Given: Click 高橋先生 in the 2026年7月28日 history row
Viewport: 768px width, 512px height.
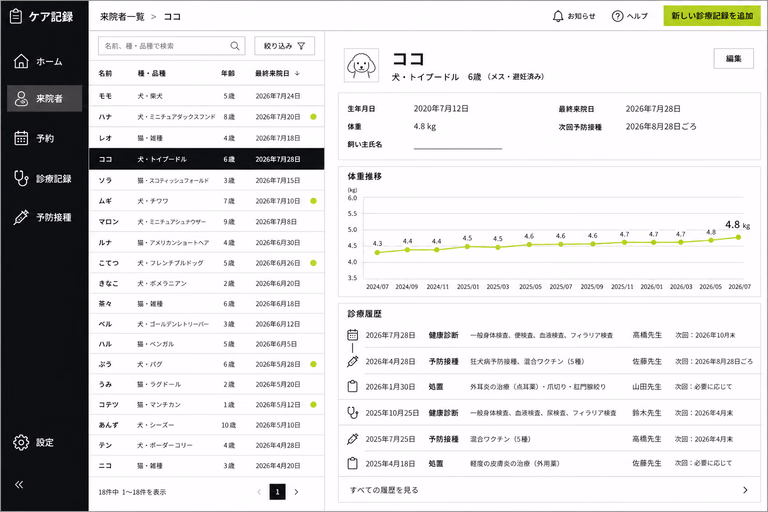Looking at the screenshot, I should [x=647, y=335].
